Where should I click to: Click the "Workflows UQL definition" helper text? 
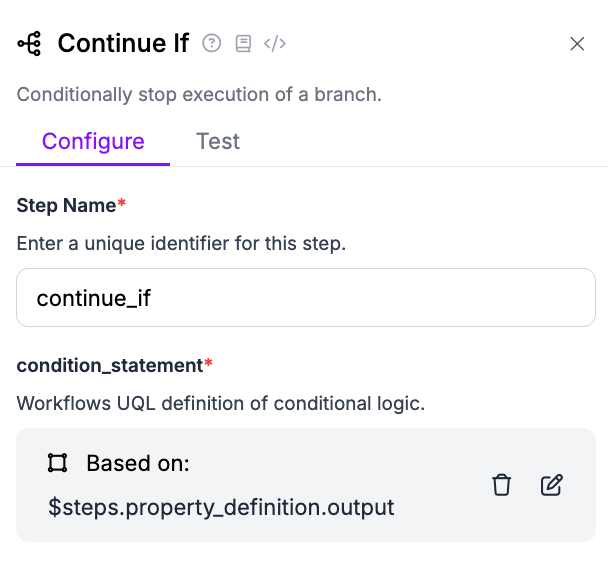pos(221,404)
